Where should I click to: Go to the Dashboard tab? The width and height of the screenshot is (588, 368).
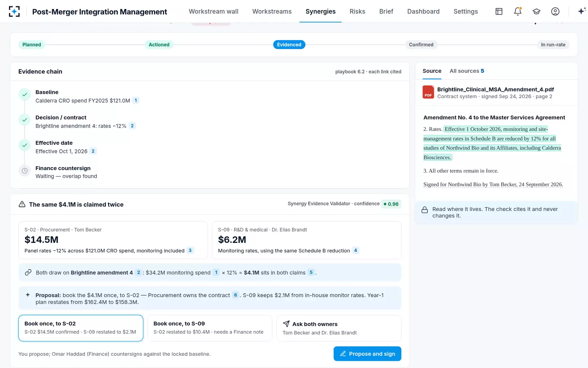point(423,11)
